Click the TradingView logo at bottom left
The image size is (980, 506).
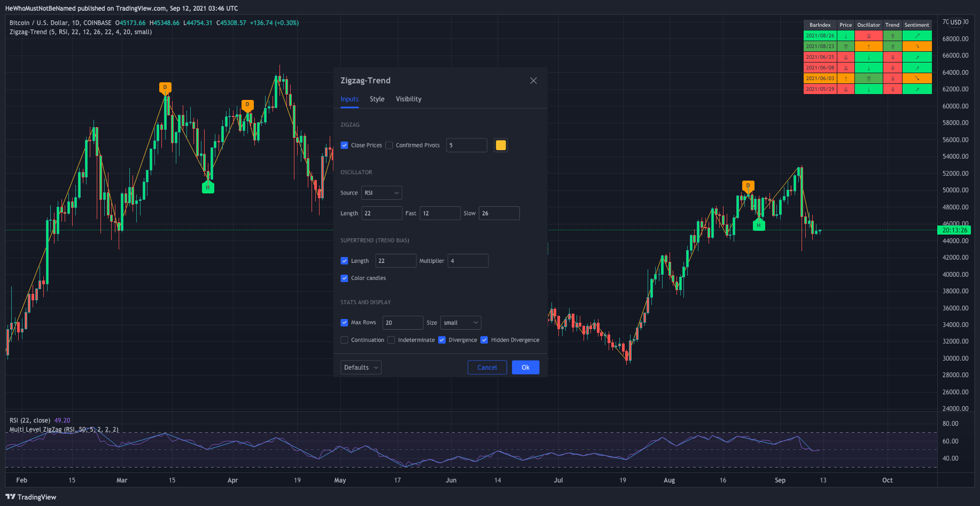31,497
